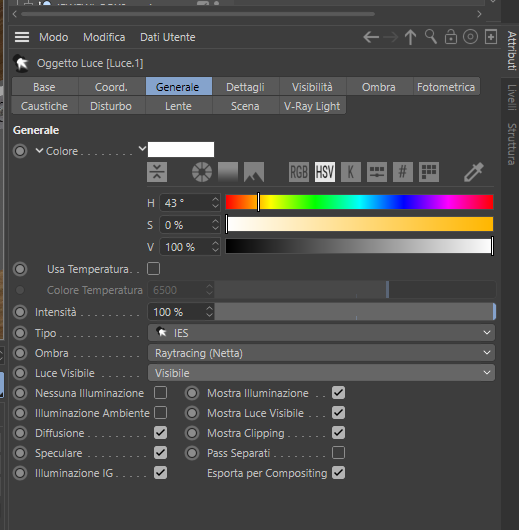Open the color swatches grid icon
This screenshot has width=519, height=530.
coord(429,172)
